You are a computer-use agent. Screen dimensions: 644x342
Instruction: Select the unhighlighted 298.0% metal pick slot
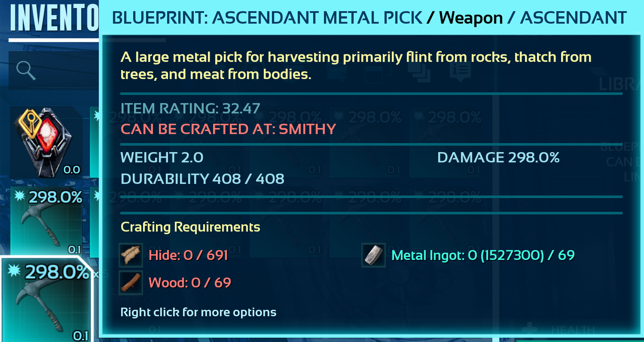click(47, 222)
